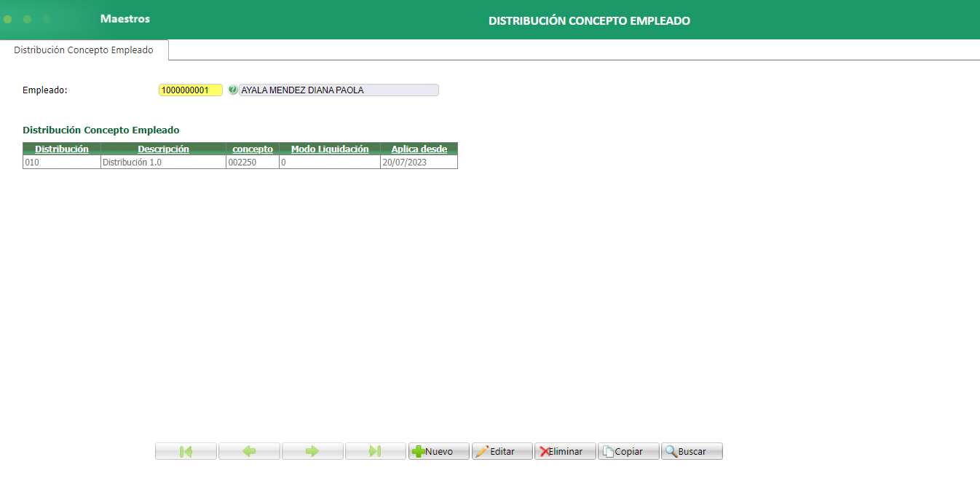The height and width of the screenshot is (481, 980).
Task: Click the copy-pages icon on Copiar
Action: [610, 450]
